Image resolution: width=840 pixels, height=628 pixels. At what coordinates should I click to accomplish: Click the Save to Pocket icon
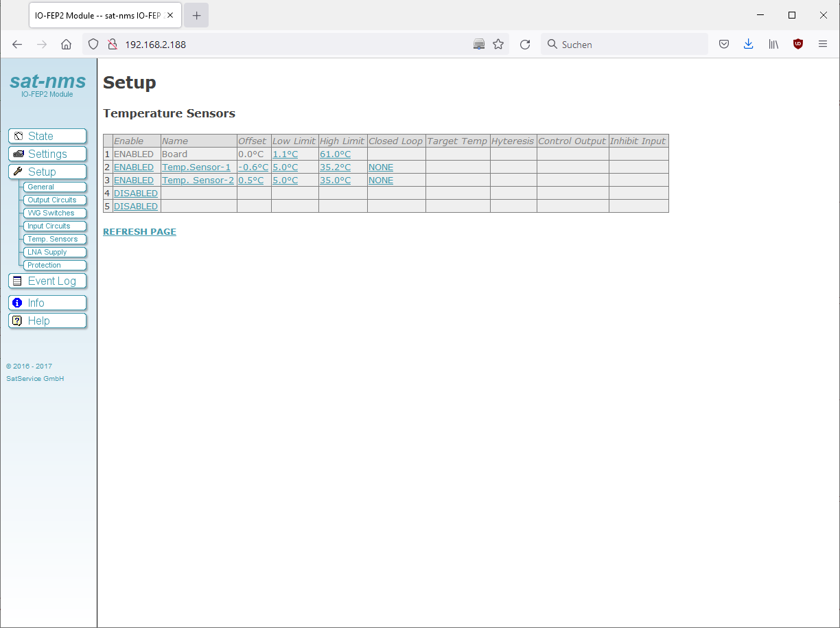click(x=723, y=45)
